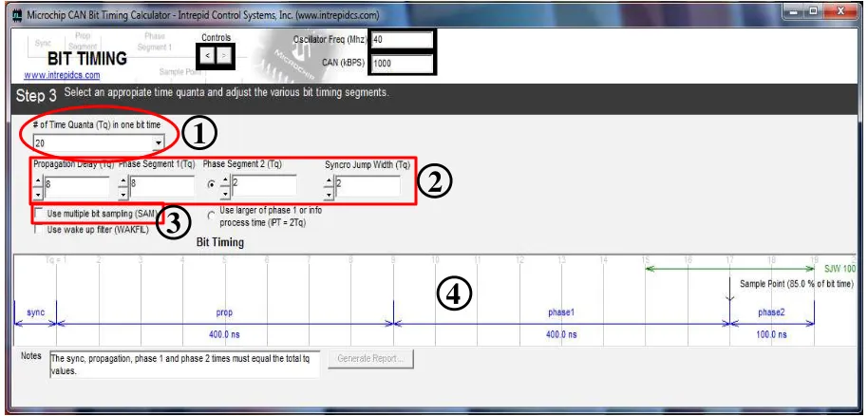Click the application icon in title bar

[x=18, y=15]
